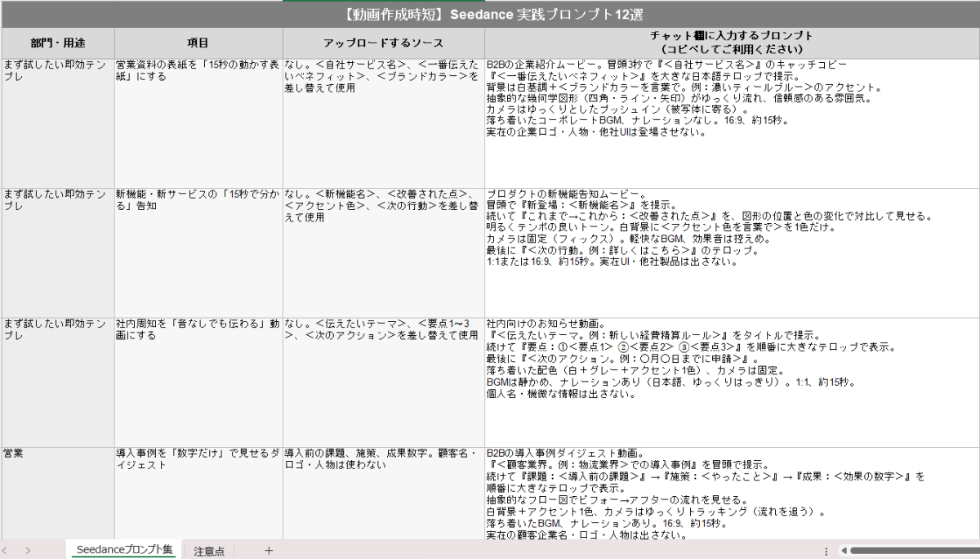Open the three-dot options near scrollbar
This screenshot has width=980, height=559.
tap(826, 551)
